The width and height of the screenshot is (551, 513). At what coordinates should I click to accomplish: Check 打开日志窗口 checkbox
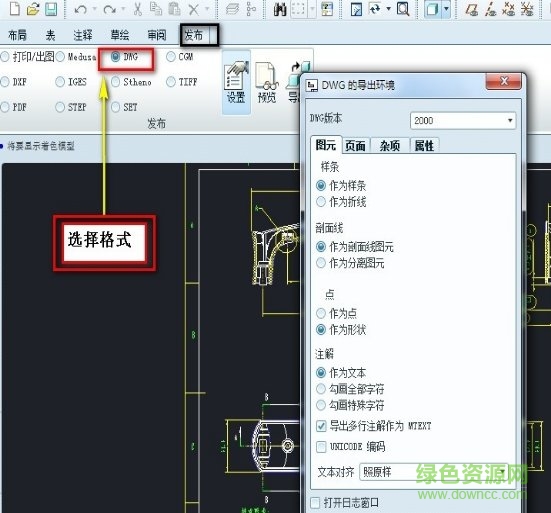315,502
